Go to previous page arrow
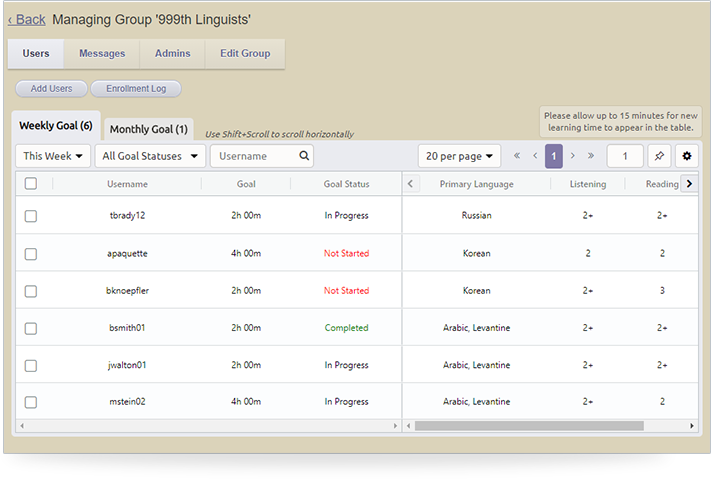 point(535,156)
